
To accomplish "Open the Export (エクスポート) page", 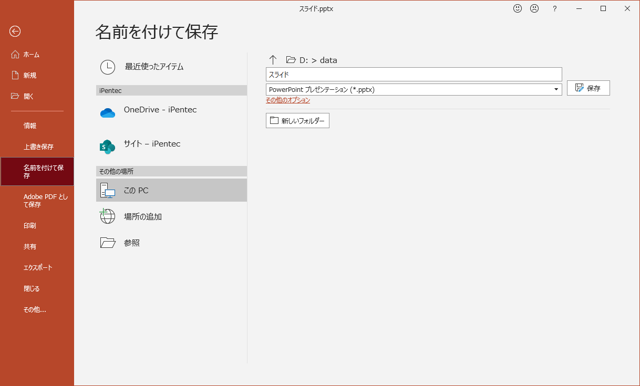I will tap(37, 268).
